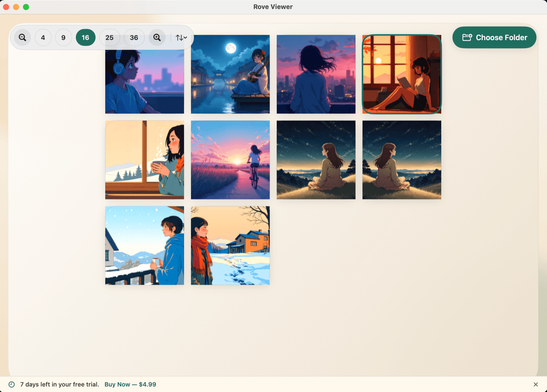Open the woman holding steaming mug image
Viewport: 547px width, 392px height.
145,160
